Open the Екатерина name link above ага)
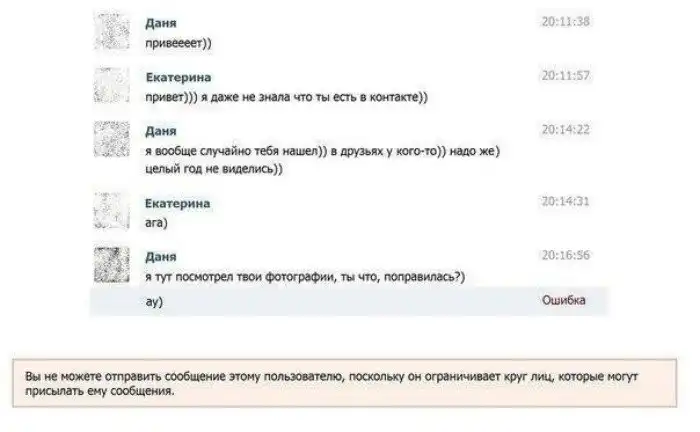 pyautogui.click(x=177, y=204)
